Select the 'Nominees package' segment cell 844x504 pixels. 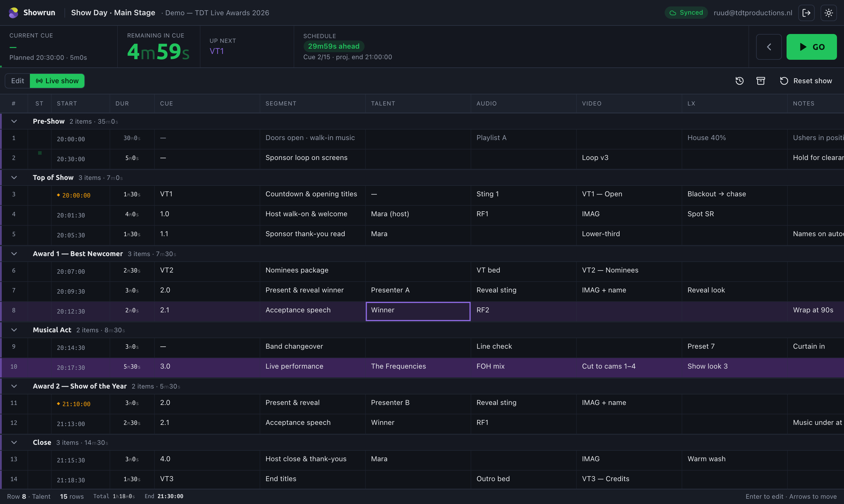click(312, 271)
